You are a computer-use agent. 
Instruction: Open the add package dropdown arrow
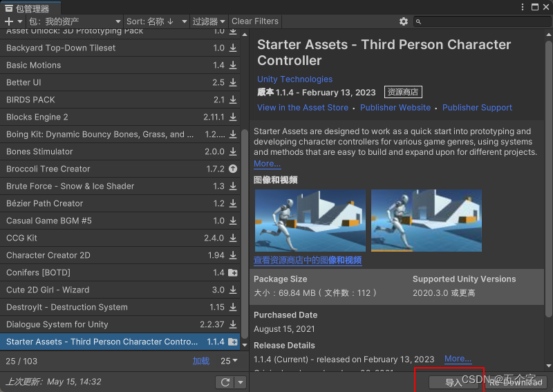[x=20, y=21]
